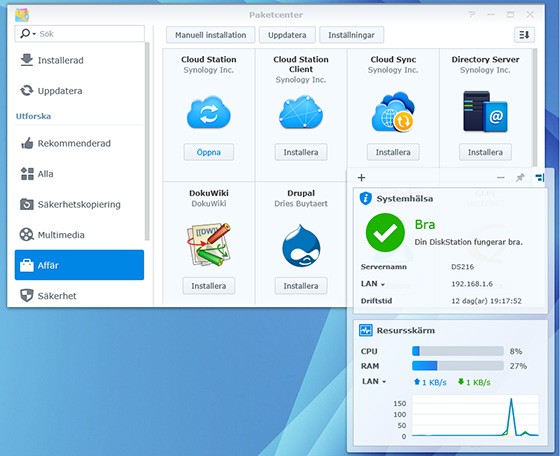Open the search options magnifier dropdown
The height and width of the screenshot is (456, 560).
[28, 34]
